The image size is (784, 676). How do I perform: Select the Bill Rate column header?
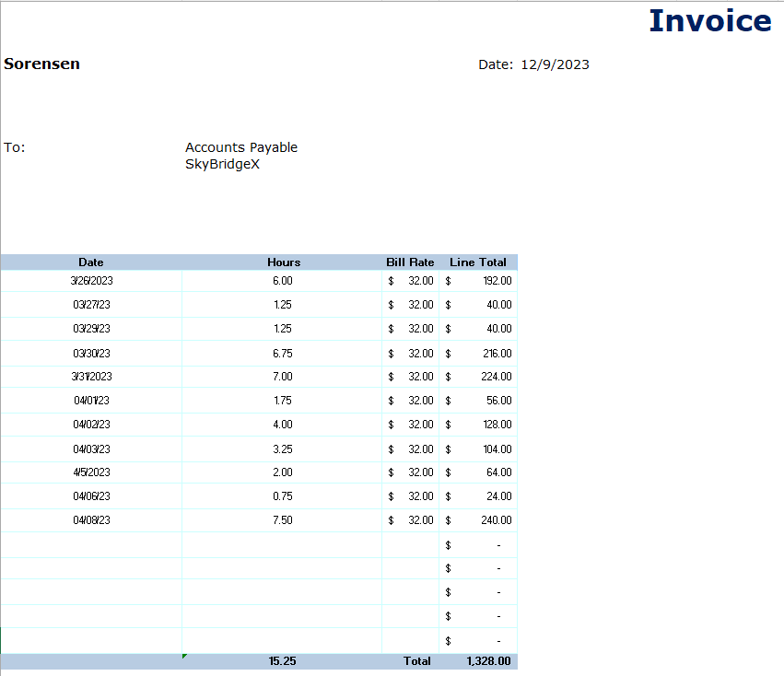pyautogui.click(x=410, y=262)
